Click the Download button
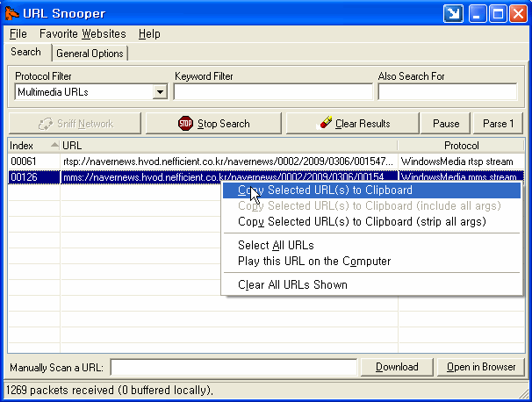Image resolution: width=532 pixels, height=402 pixels. coord(397,367)
